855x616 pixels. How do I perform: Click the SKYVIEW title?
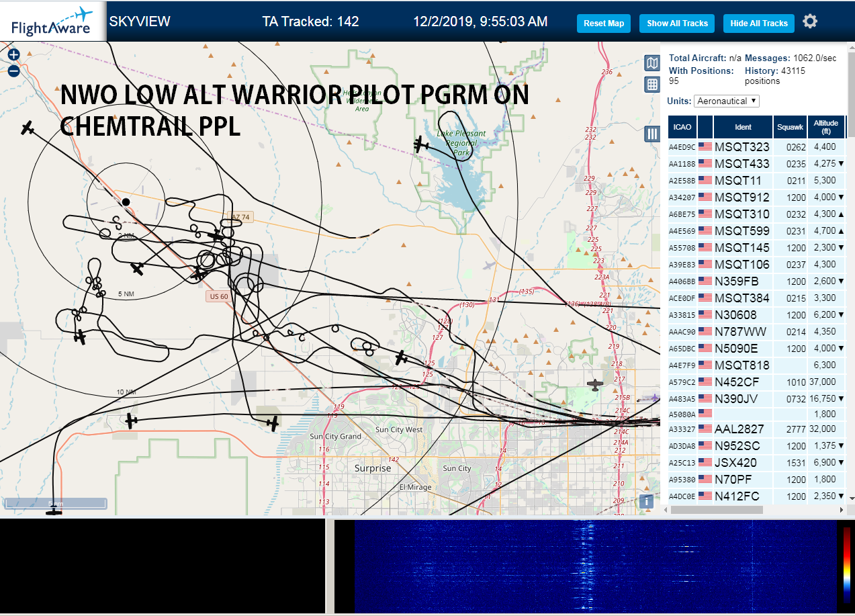coord(140,21)
